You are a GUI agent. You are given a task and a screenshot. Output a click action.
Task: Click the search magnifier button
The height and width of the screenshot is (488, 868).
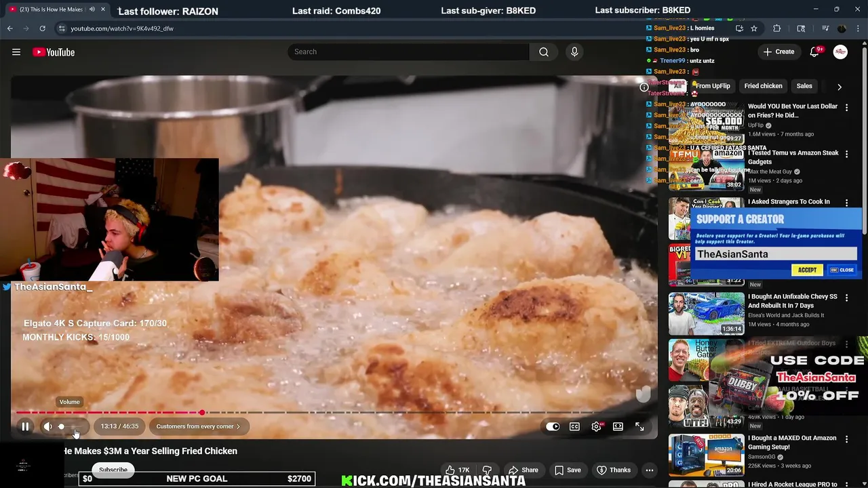544,52
